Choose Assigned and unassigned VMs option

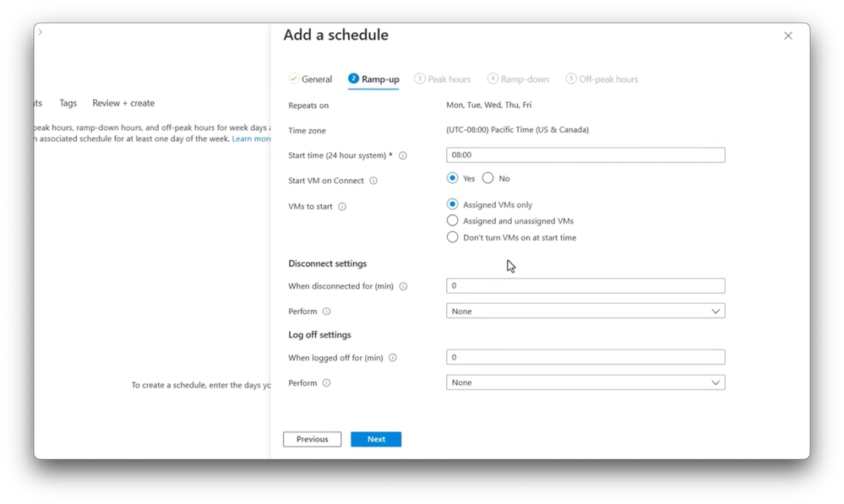453,221
